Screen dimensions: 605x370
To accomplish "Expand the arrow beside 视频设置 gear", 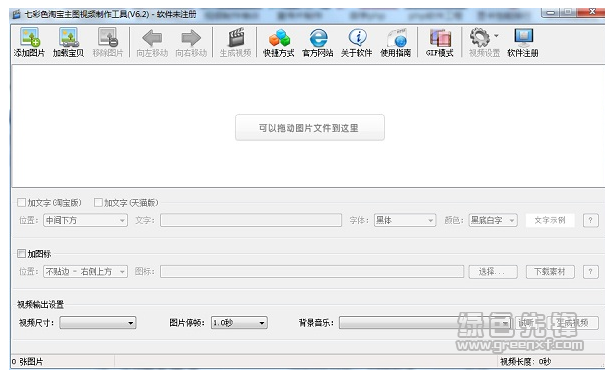I will tap(496, 35).
